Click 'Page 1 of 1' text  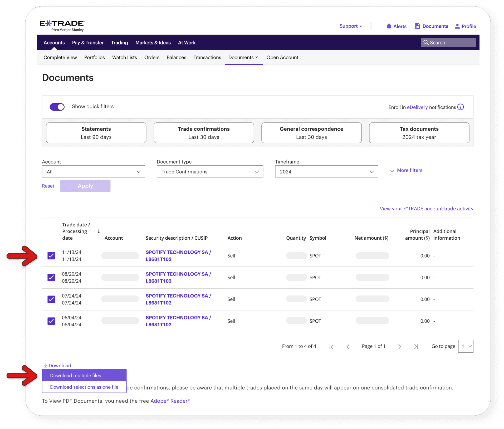(374, 346)
